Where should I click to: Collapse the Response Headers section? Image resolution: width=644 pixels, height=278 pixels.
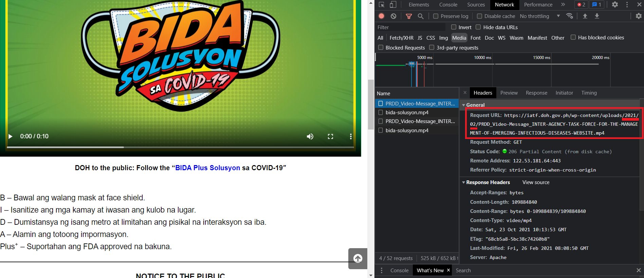pos(464,182)
